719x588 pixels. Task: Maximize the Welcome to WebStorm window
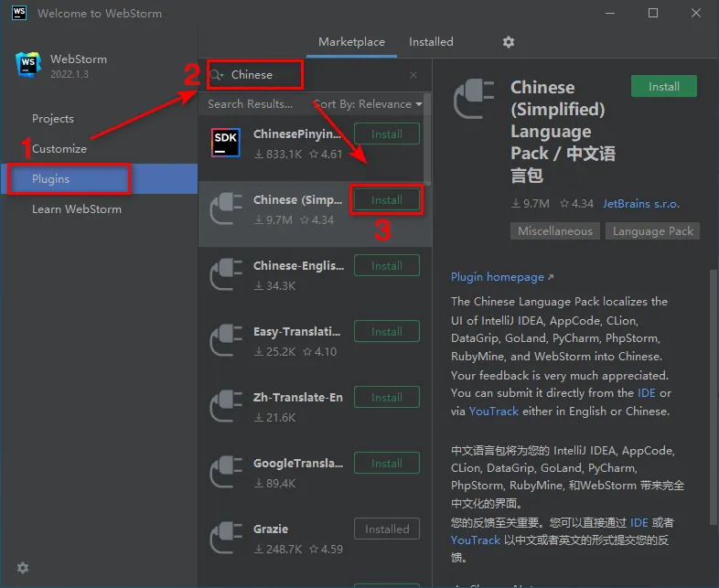[x=653, y=13]
